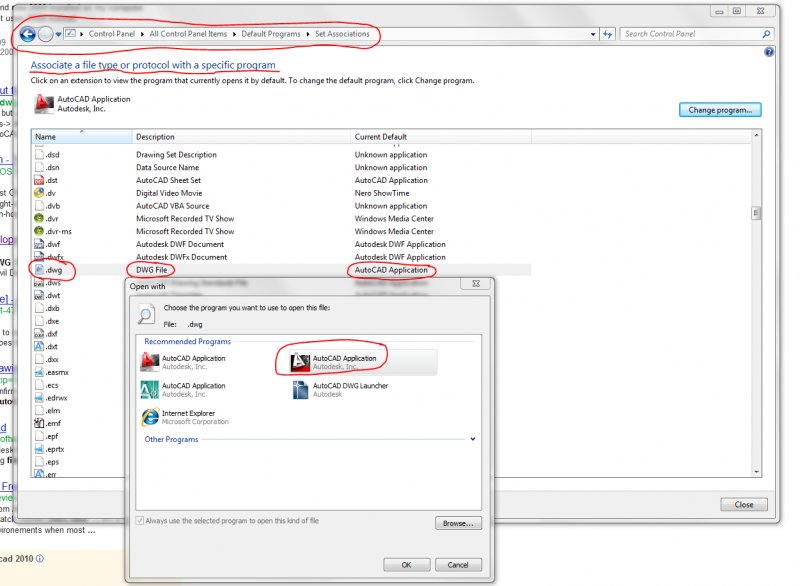This screenshot has width=800, height=586.
Task: Click the file list scrollbar up arrow
Action: coord(756,135)
